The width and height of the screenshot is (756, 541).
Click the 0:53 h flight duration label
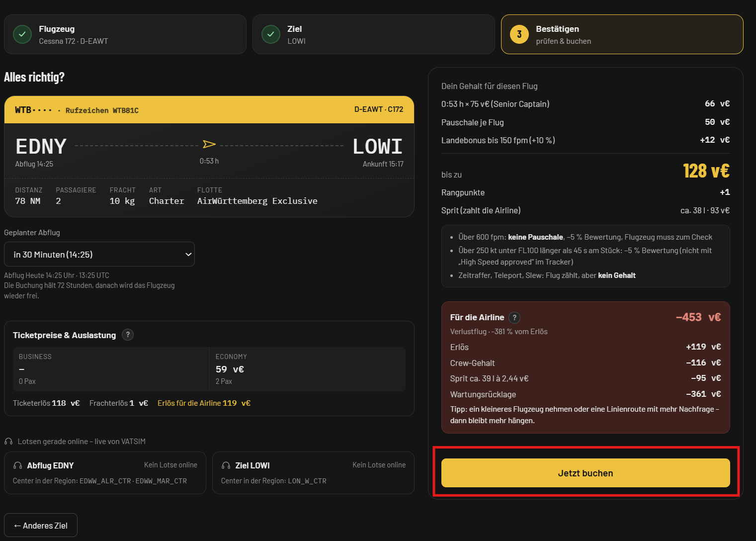tap(209, 161)
